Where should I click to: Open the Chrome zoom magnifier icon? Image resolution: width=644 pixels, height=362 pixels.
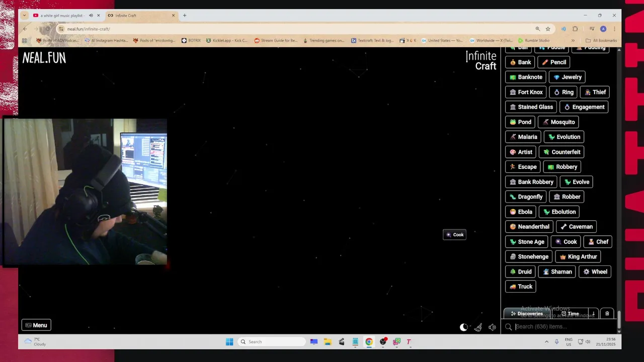tap(537, 29)
